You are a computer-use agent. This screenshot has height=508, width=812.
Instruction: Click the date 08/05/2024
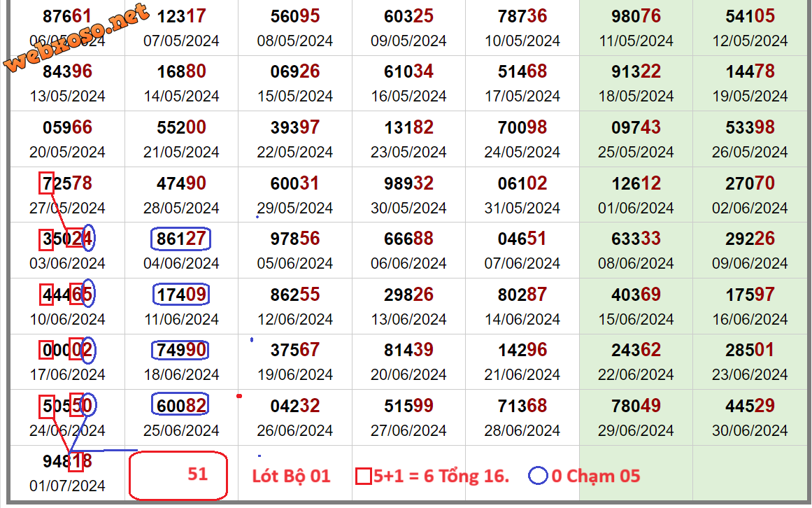click(x=295, y=41)
